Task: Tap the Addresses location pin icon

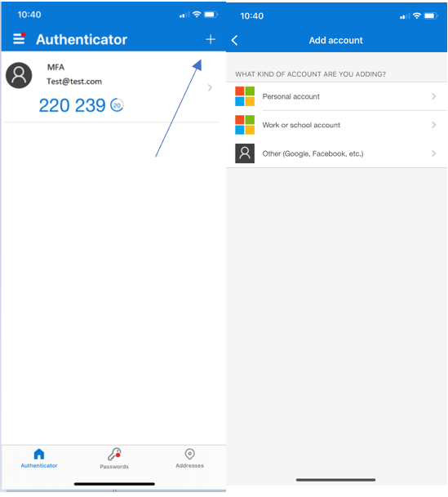Action: (x=190, y=454)
